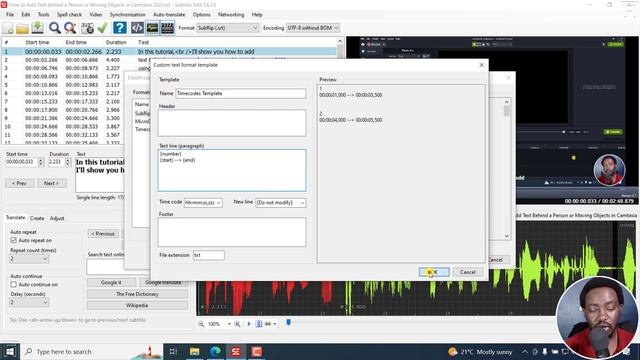Viewport: 640px width, 360px height.
Task: Click the Save subtitle download-arrow icon
Action: click(38, 28)
